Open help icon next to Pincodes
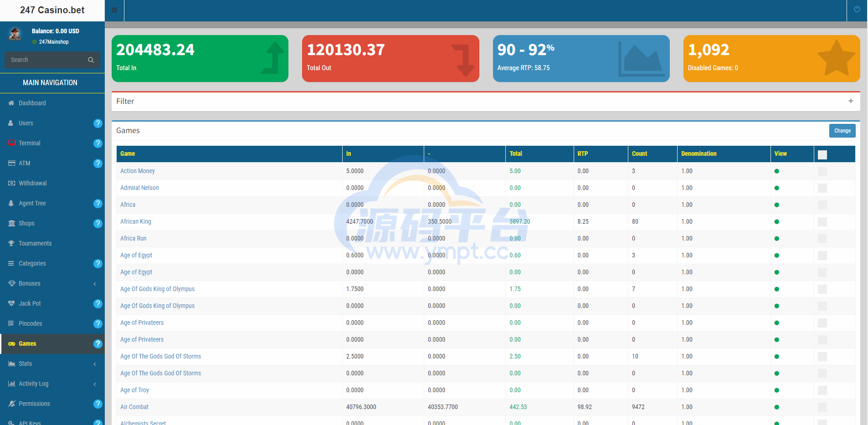This screenshot has height=425, width=868. [98, 323]
